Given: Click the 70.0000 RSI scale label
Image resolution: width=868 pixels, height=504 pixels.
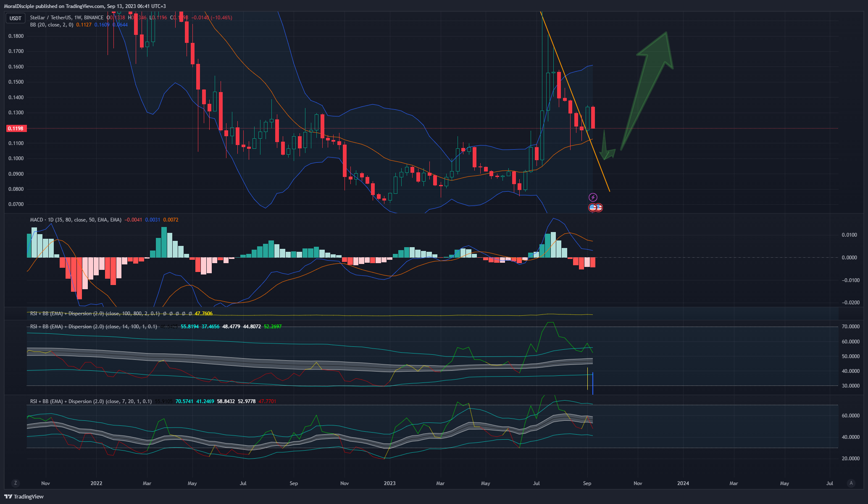Looking at the screenshot, I should tap(851, 327).
